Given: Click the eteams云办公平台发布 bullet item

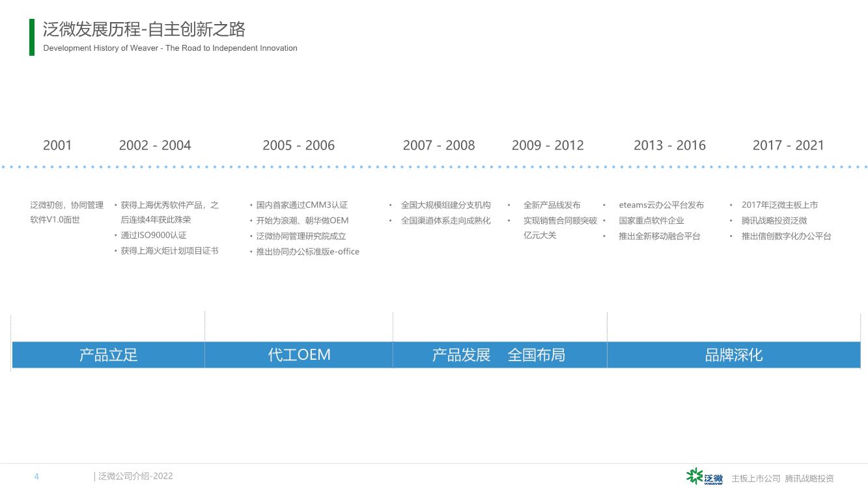Looking at the screenshot, I should 661,205.
